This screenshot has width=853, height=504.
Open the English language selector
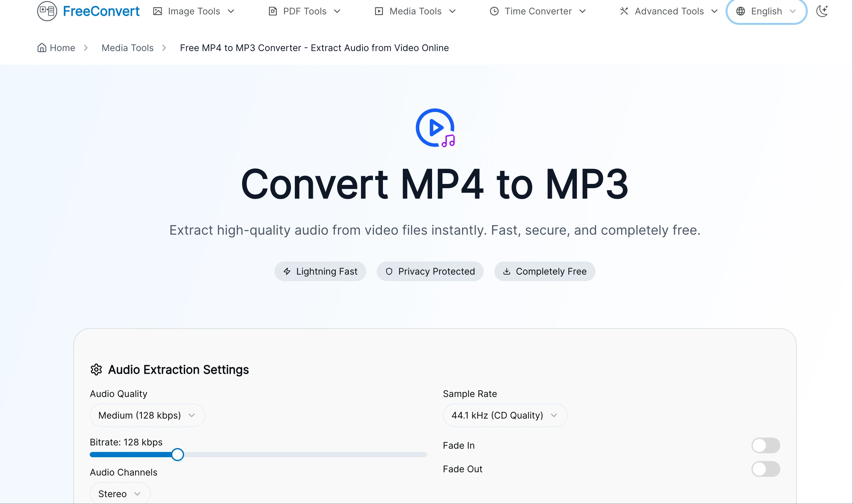(x=766, y=11)
